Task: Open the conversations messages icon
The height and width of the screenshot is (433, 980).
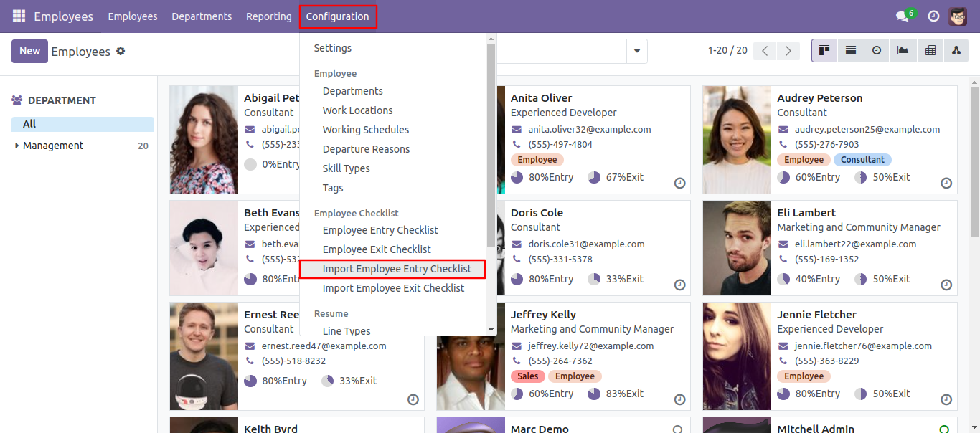Action: click(x=903, y=16)
